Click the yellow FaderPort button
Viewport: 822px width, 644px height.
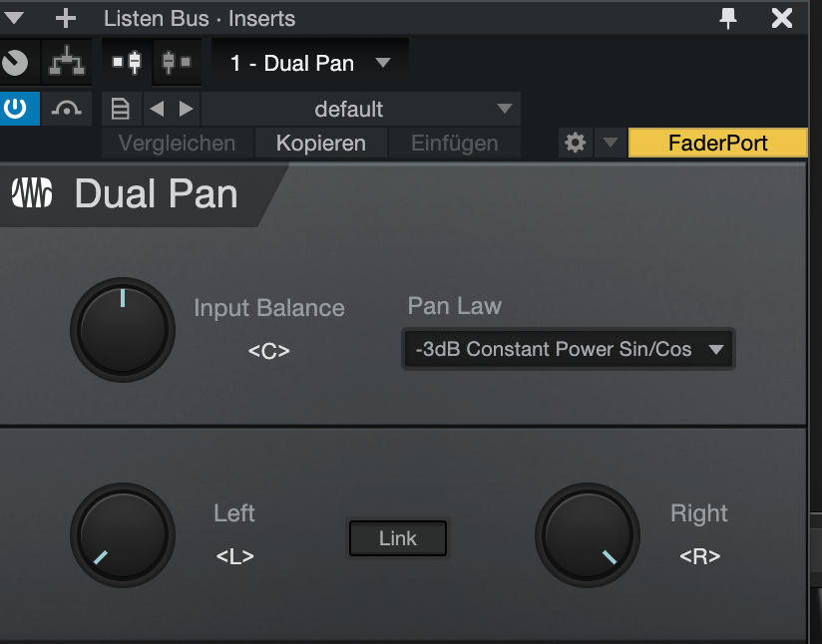(717, 143)
